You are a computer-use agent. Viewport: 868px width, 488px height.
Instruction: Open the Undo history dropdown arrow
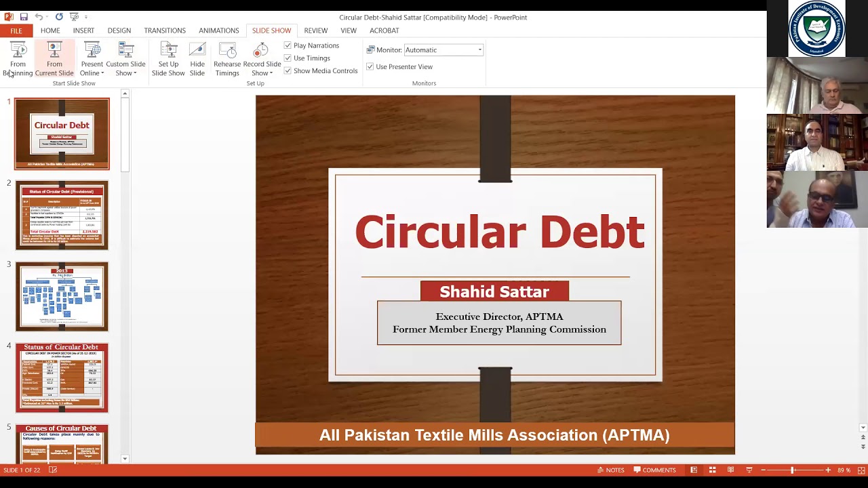[x=47, y=17]
